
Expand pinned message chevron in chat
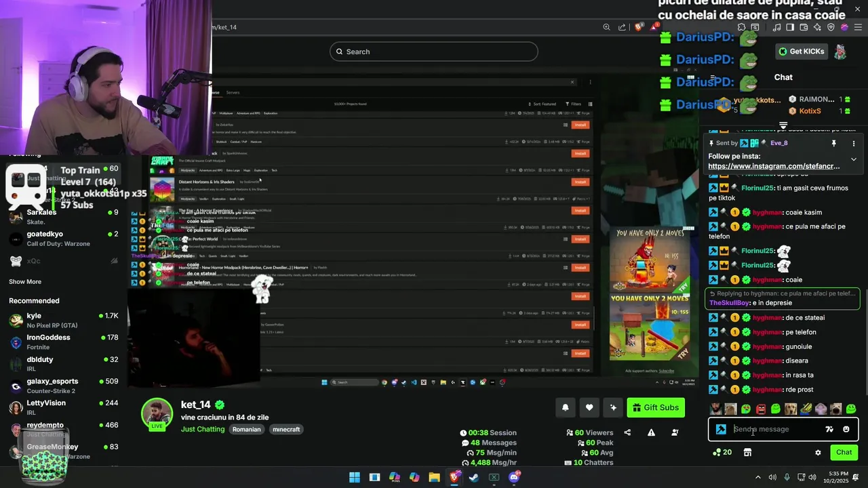[854, 159]
